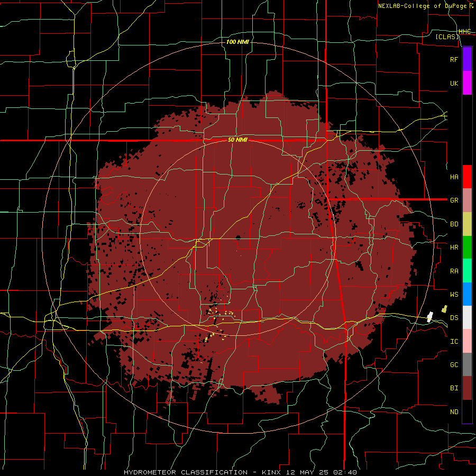Click the RF purple legend swatch

pyautogui.click(x=467, y=59)
